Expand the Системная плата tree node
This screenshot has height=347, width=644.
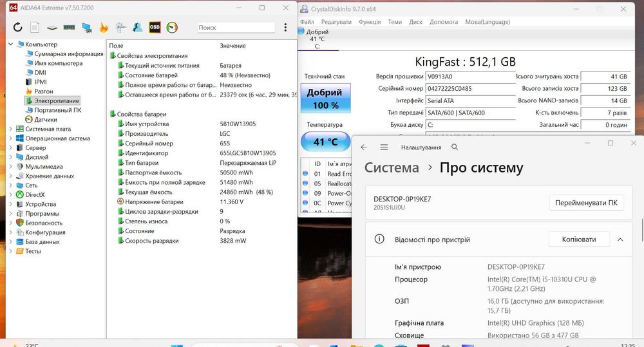(x=11, y=129)
